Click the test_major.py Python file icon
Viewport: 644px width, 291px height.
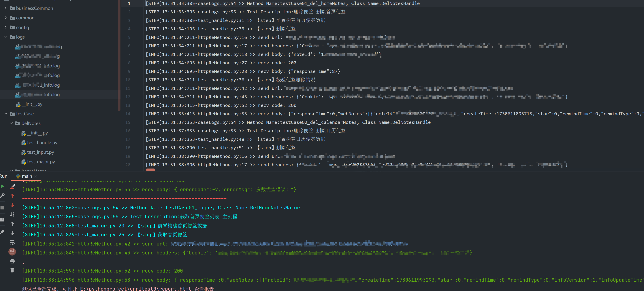pyautogui.click(x=24, y=162)
